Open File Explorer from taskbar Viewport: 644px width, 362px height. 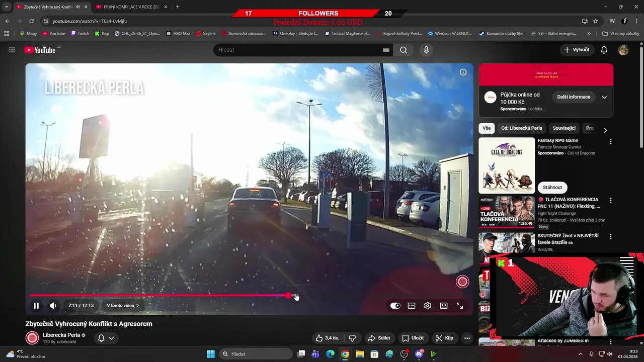coord(360,354)
